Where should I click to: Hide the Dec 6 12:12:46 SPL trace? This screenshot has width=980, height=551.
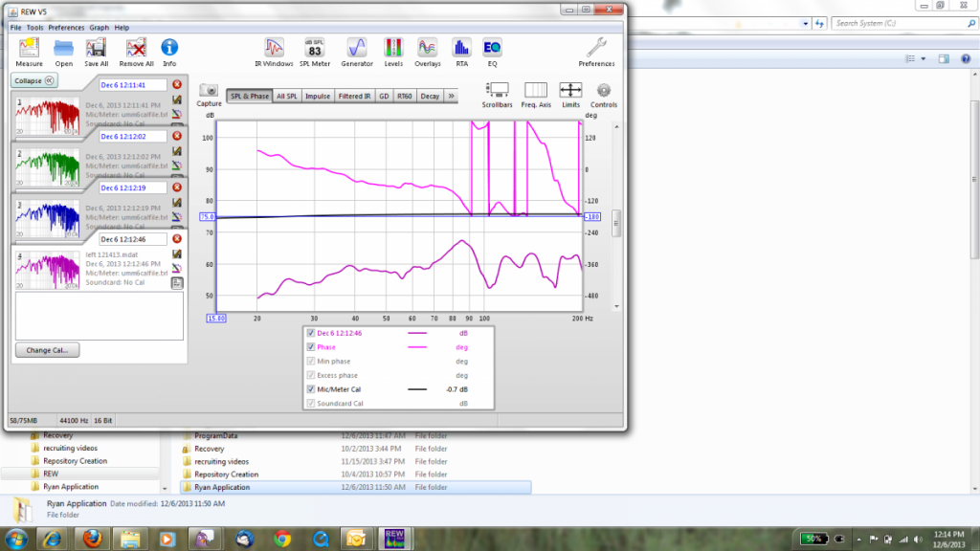point(310,333)
